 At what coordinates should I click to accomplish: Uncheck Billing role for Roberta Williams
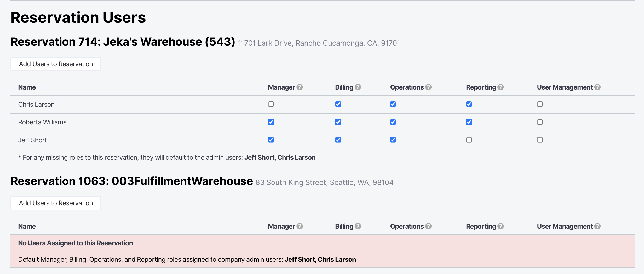click(x=338, y=122)
